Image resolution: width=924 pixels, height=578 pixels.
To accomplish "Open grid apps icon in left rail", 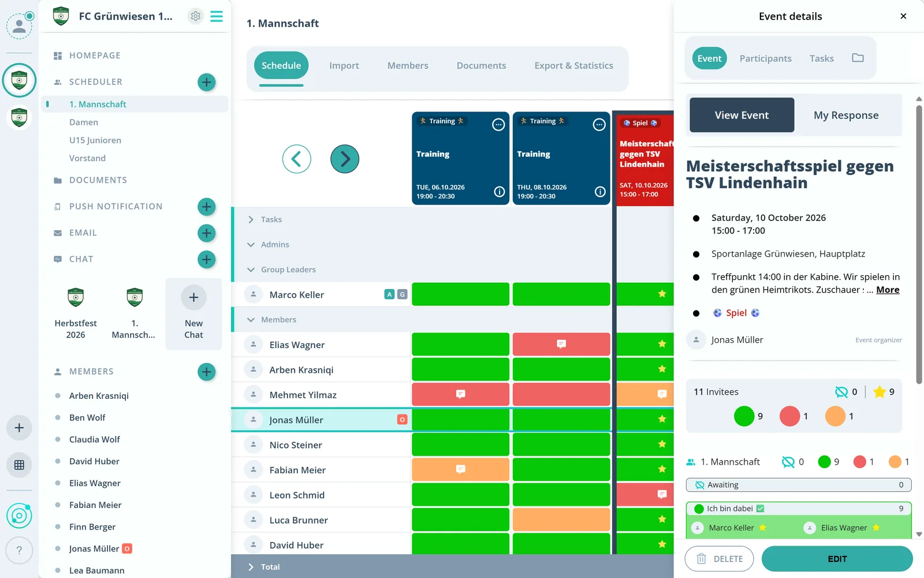I will pos(19,465).
